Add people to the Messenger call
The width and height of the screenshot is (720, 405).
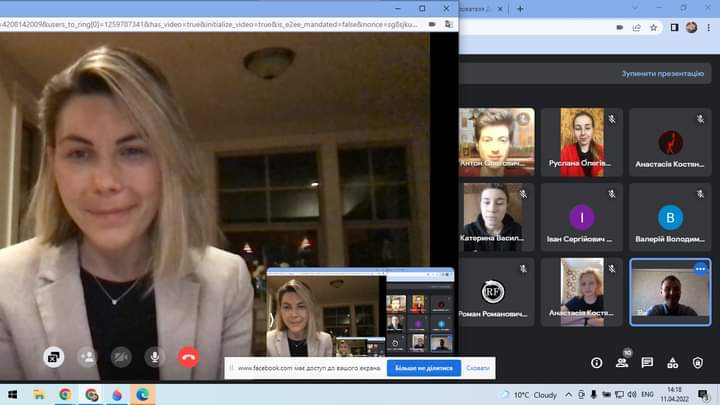tap(88, 356)
